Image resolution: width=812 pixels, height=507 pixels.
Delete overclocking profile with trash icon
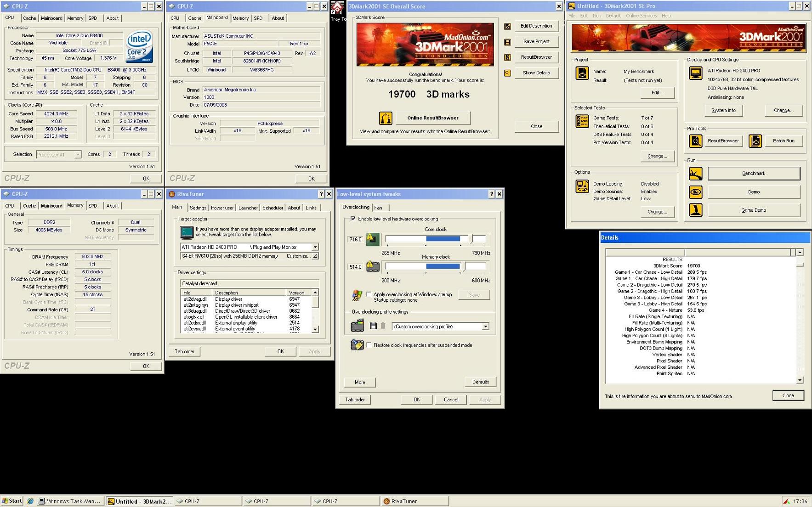coord(383,326)
